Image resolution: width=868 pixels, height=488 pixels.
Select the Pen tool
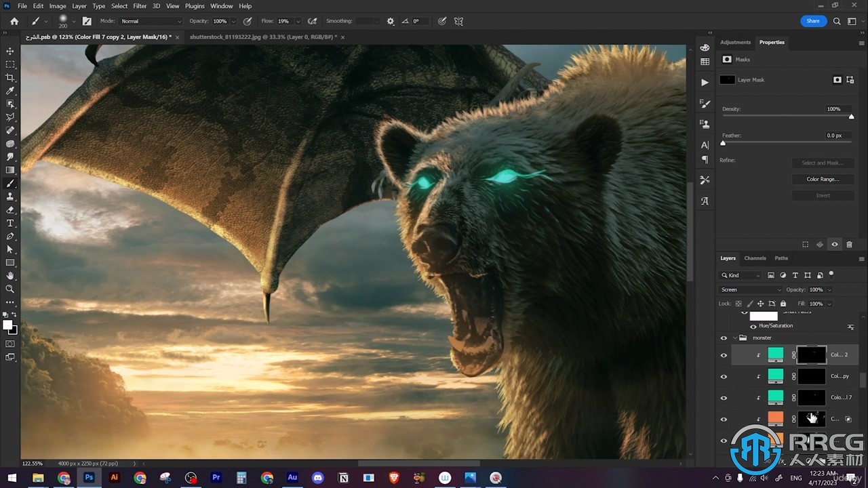coord(10,236)
